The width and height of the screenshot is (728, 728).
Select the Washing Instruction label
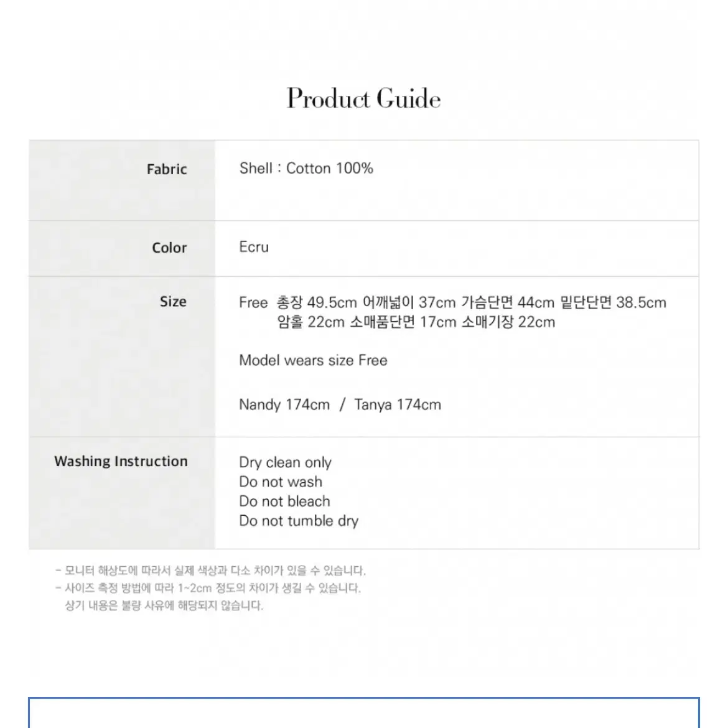coord(121,461)
